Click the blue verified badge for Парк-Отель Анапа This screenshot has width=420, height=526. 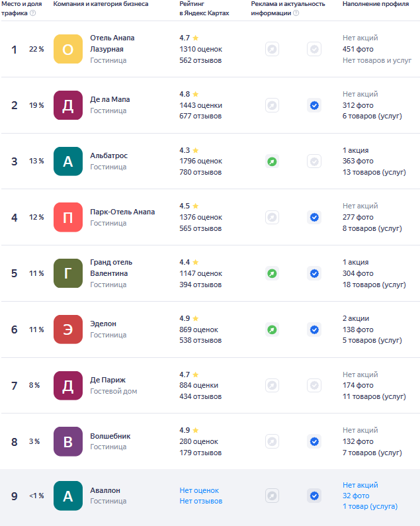click(314, 218)
